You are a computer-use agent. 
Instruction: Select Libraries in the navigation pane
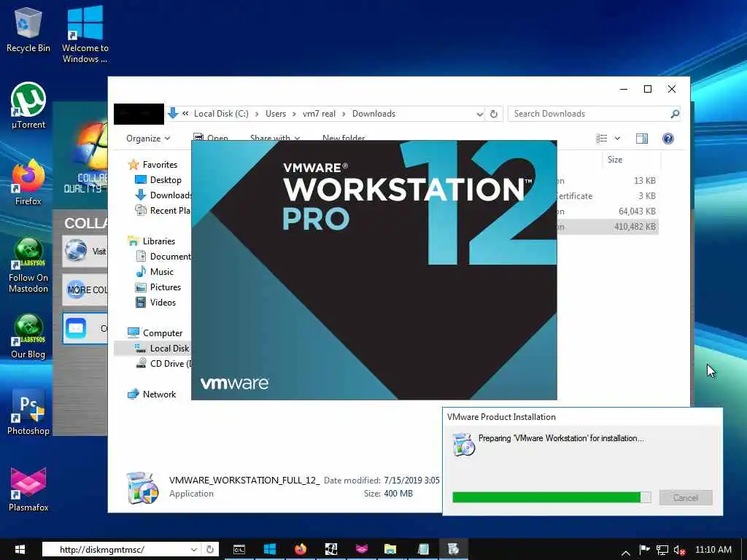(x=152, y=241)
